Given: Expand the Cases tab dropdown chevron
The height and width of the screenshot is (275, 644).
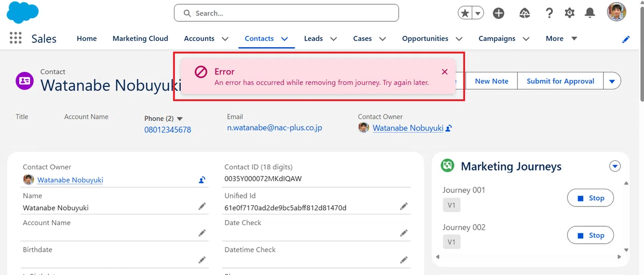Looking at the screenshot, I should coord(383,39).
